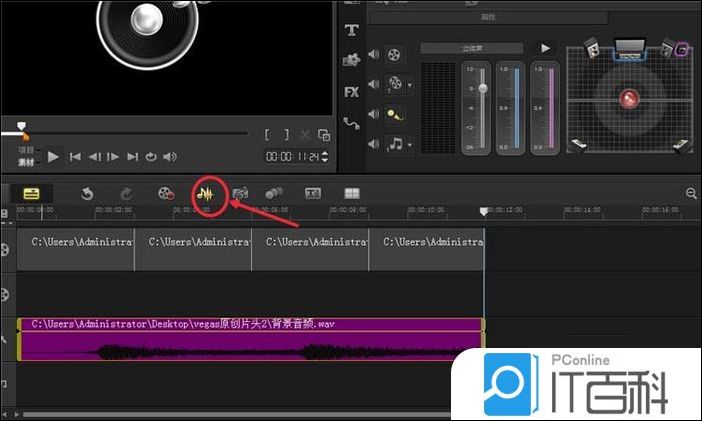Toggle the Repeat loop button
This screenshot has width=702, height=421.
151,157
